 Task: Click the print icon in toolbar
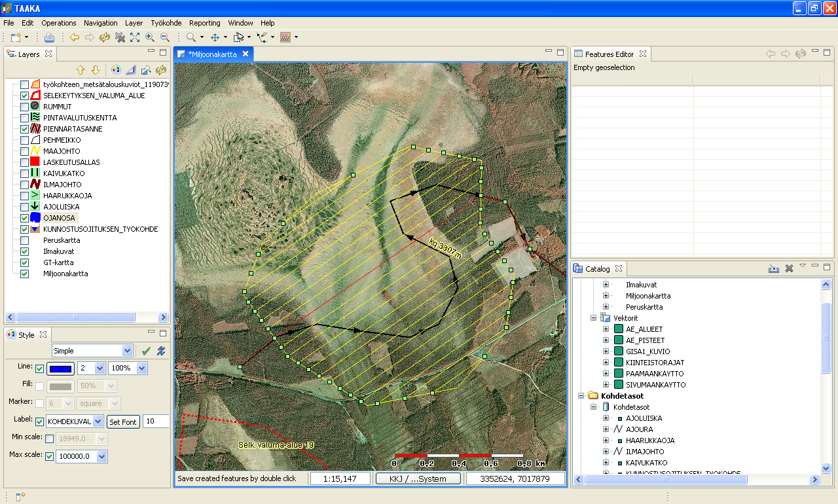[49, 37]
